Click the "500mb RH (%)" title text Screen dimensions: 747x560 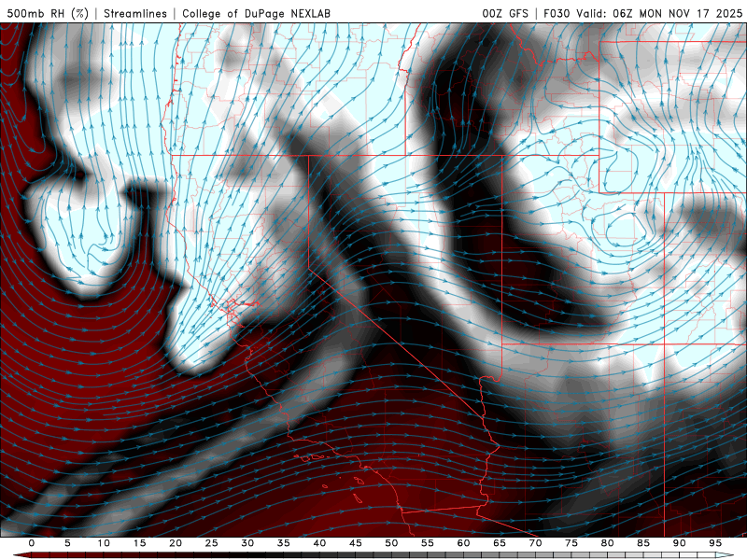click(x=48, y=13)
